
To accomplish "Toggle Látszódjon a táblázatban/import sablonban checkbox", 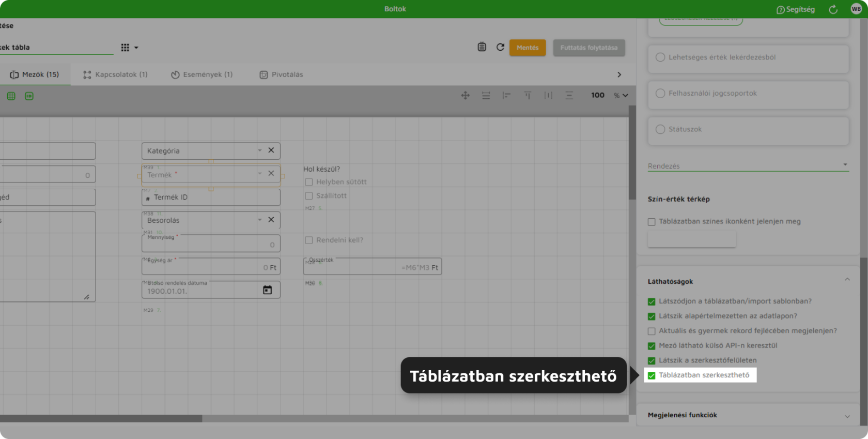I will pos(652,301).
